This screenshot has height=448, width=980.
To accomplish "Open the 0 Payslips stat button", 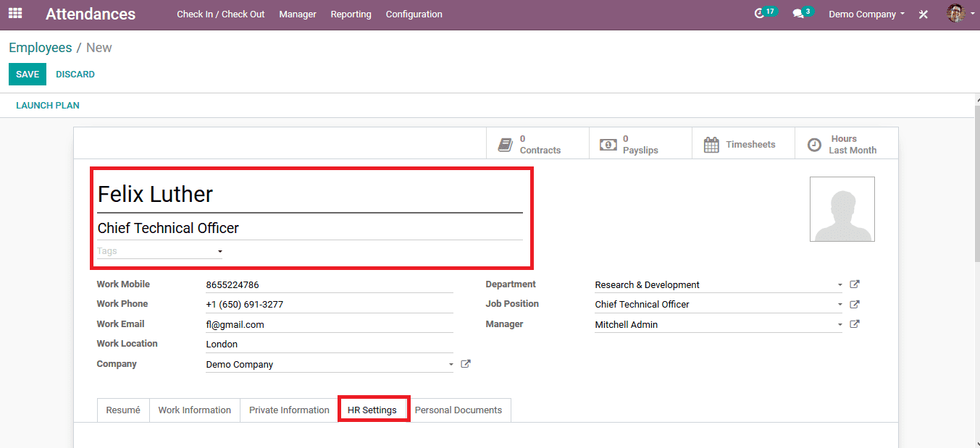I will click(641, 143).
